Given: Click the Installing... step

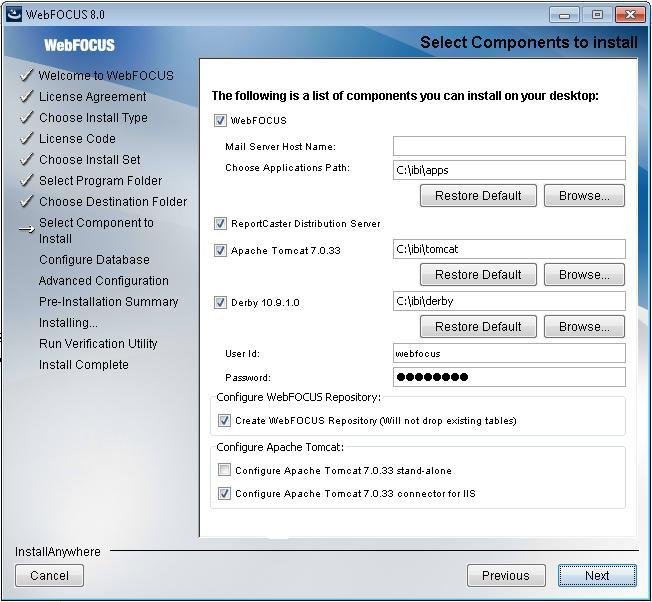Looking at the screenshot, I should [68, 323].
